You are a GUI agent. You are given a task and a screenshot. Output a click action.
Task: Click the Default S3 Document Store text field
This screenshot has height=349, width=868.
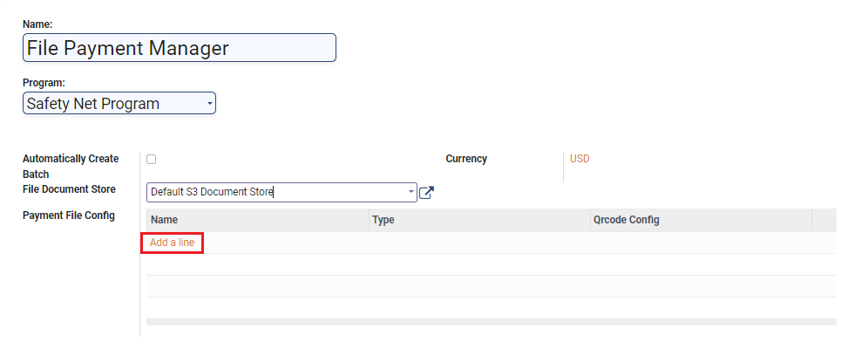[x=275, y=192]
